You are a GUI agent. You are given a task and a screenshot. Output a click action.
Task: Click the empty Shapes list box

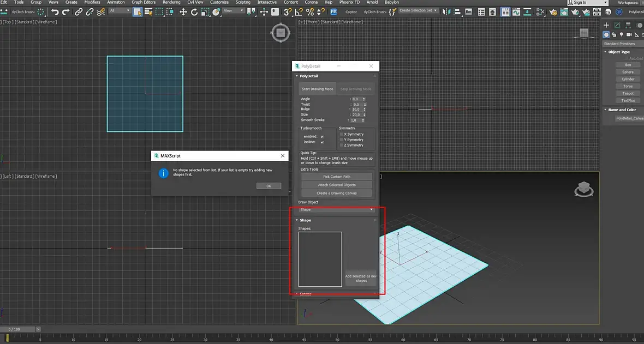pos(320,259)
